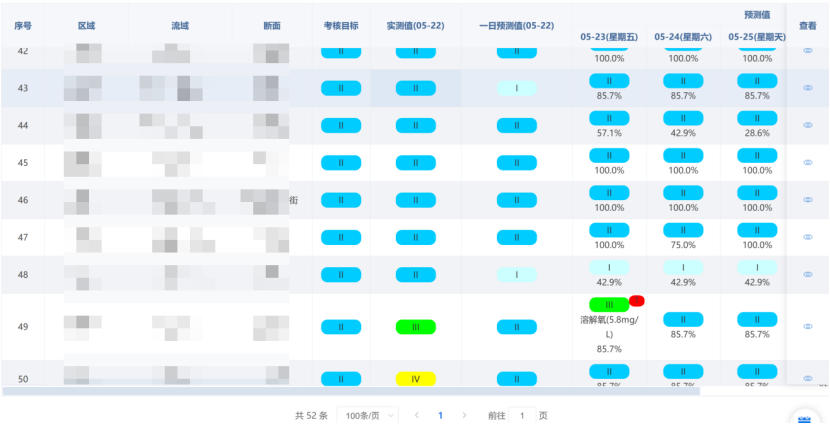Screen dimensions: 830x424
Task: Expand the 100条/页 page size dropdown
Action: 368,416
